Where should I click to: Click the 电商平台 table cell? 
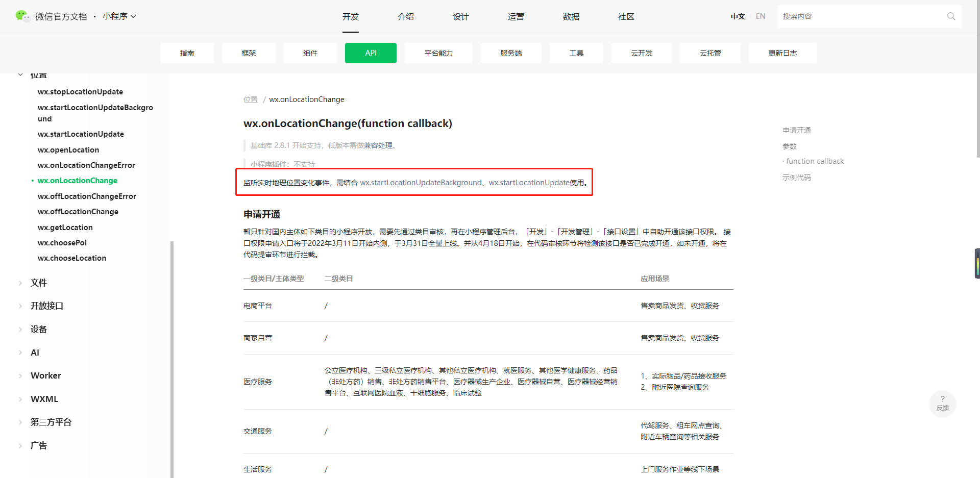coord(258,306)
